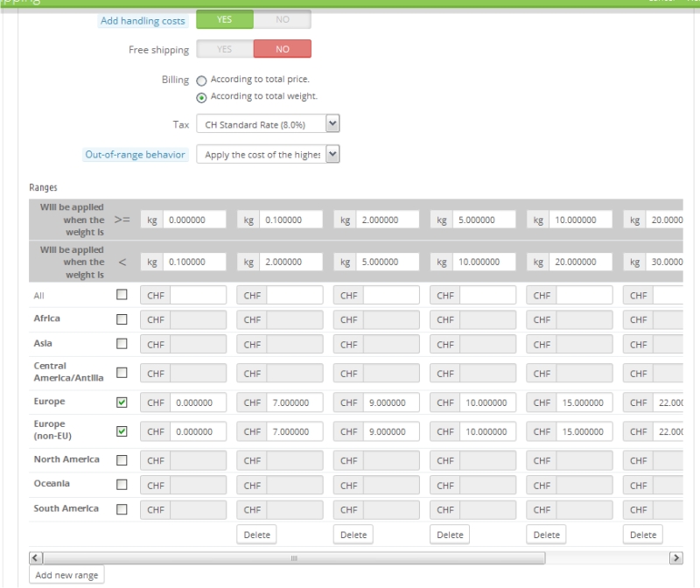Open the Out-of-range behavior dropdown
The height and width of the screenshot is (588, 700).
point(268,155)
